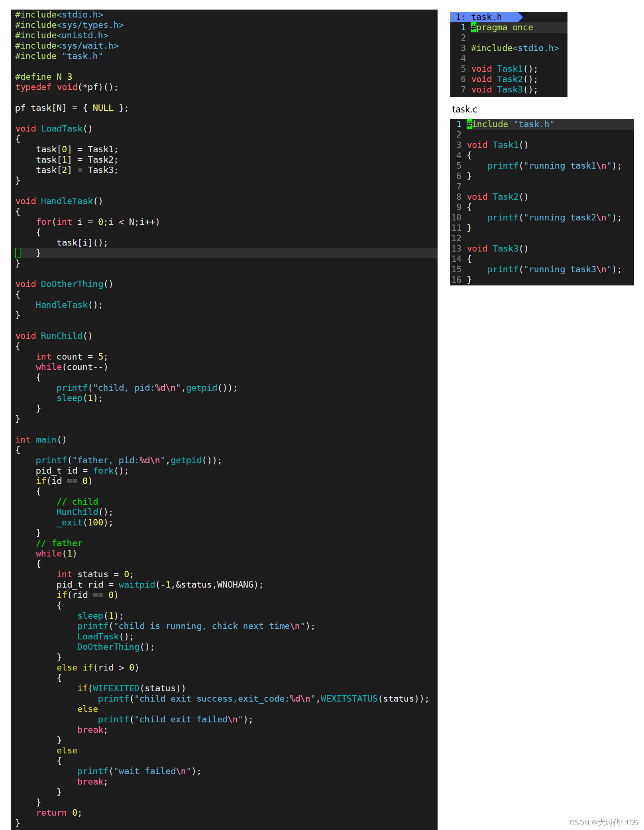Click 'void Task2()' definition in task.c
This screenshot has width=644, height=830.
coord(498,197)
